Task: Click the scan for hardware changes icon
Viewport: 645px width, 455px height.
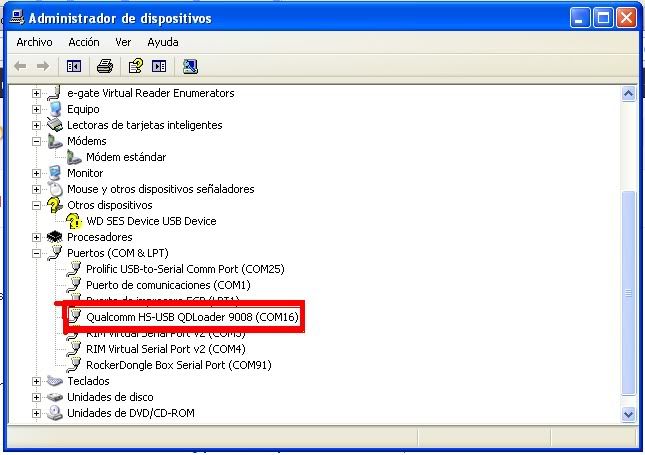Action: (190, 67)
